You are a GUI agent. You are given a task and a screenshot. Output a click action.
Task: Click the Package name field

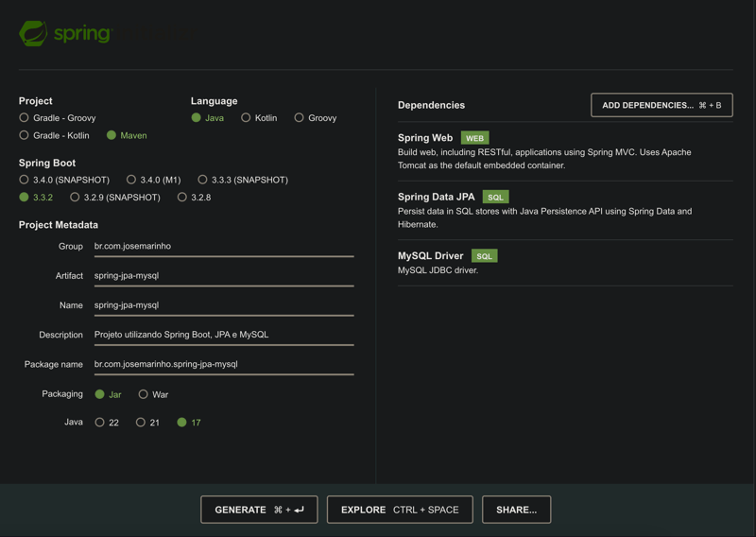coord(224,364)
